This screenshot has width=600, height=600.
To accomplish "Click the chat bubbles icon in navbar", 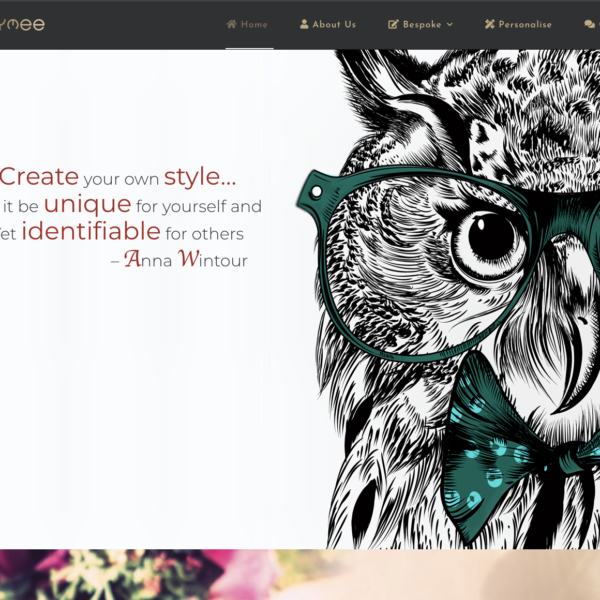I will coord(588,24).
